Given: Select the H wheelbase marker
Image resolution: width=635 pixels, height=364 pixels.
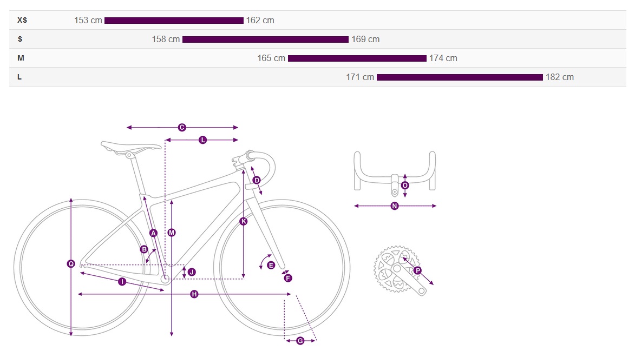Looking at the screenshot, I should [194, 294].
